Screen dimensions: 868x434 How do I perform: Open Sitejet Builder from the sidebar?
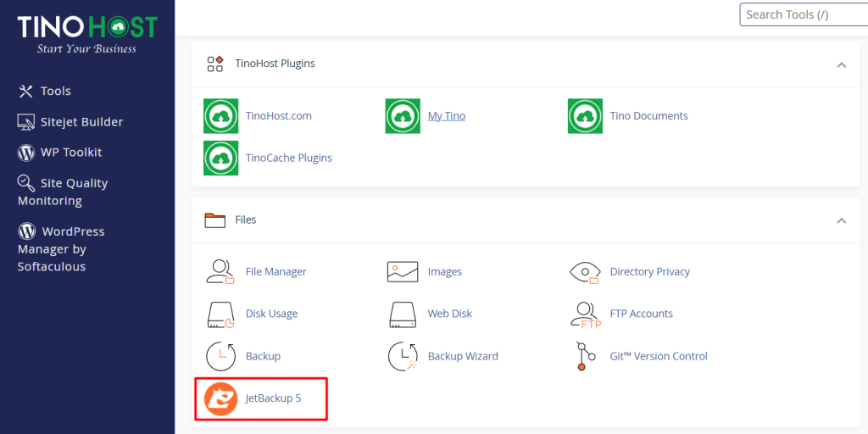pos(81,122)
